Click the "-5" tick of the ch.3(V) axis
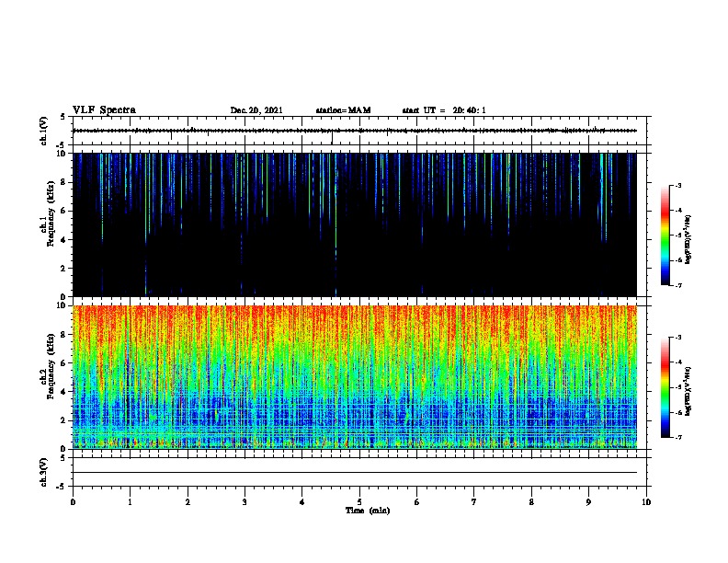The height and width of the screenshot is (563, 728). [62, 487]
